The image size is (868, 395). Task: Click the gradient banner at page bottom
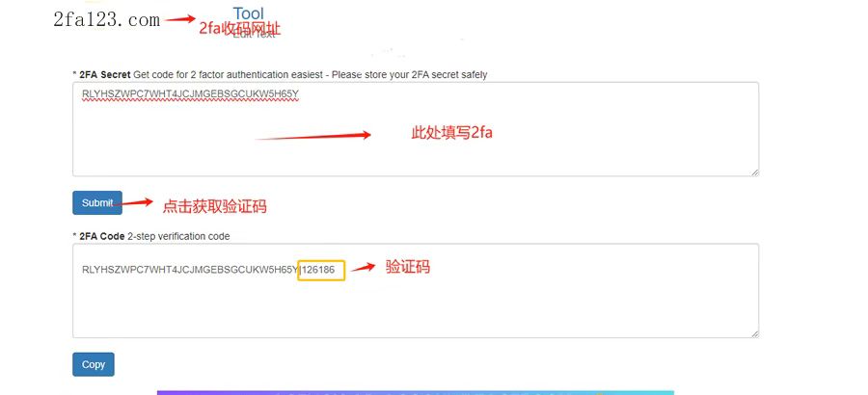point(415,392)
